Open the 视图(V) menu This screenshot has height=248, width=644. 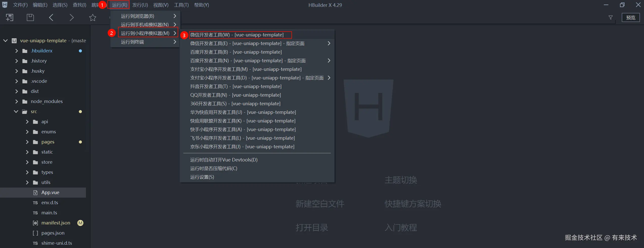click(161, 5)
